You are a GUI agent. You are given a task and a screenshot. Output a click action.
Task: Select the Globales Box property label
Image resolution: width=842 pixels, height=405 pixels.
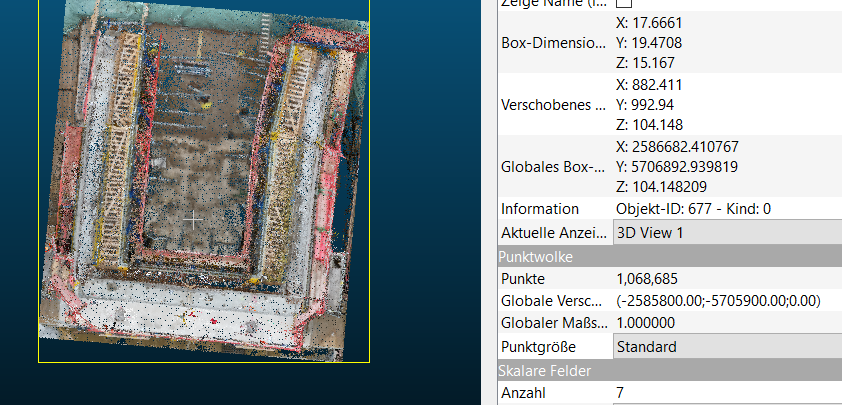pos(553,166)
